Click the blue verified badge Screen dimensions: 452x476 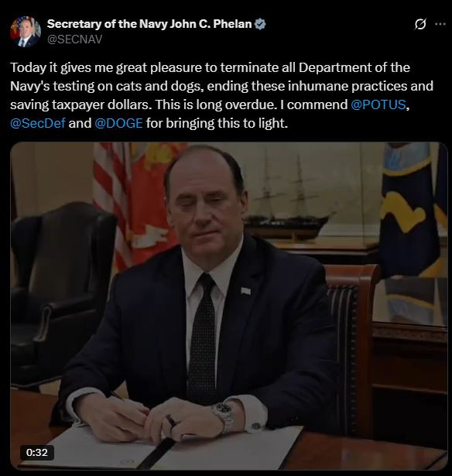260,24
